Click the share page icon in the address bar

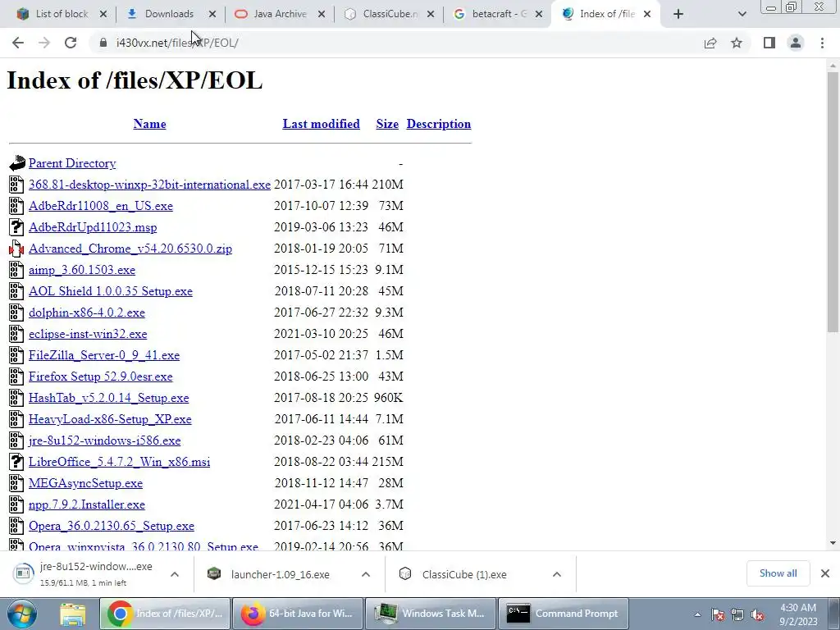710,43
